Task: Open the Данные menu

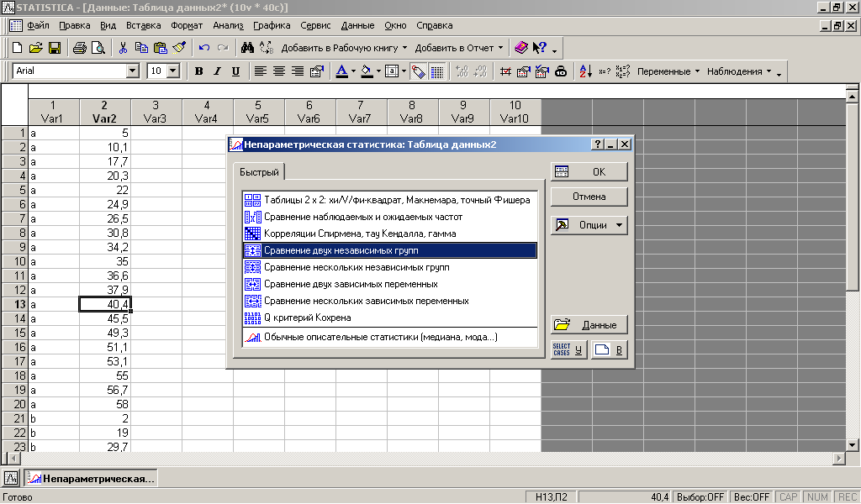Action: (357, 25)
